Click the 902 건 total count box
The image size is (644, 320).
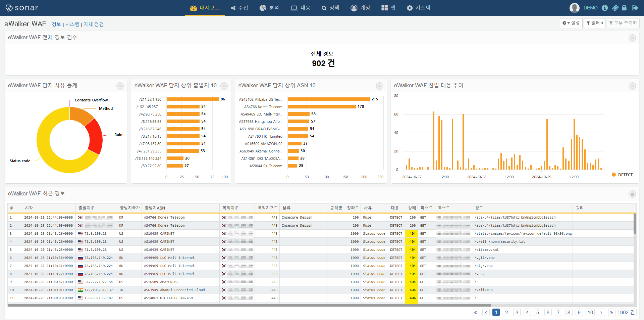click(x=627, y=312)
